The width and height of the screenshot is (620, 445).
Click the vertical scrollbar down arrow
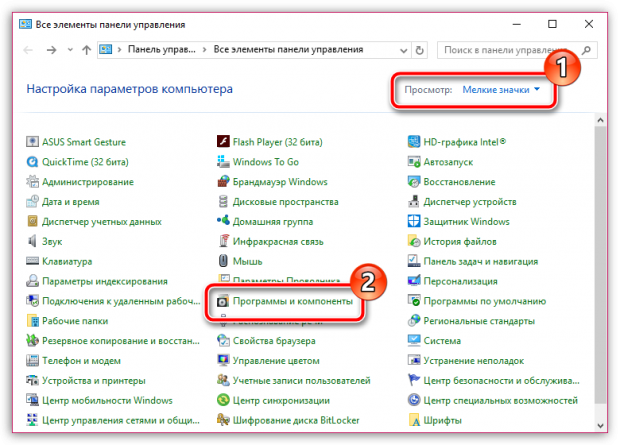point(600,426)
